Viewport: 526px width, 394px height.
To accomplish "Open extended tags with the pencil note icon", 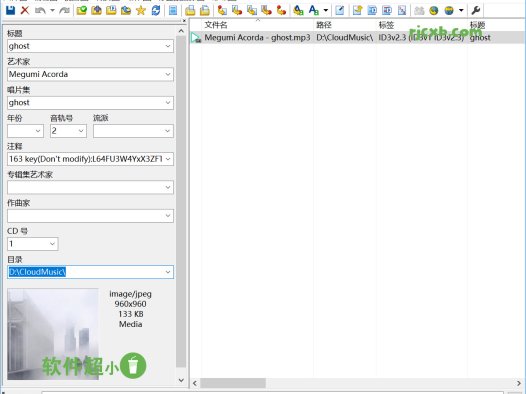I will (x=340, y=10).
